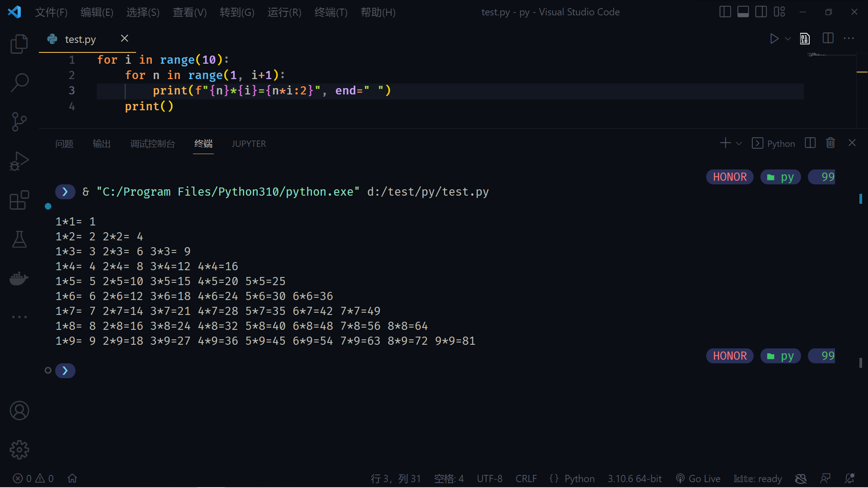Screen dimensions: 868x488
Task: Open the 运行(R) menu
Action: pyautogui.click(x=284, y=12)
